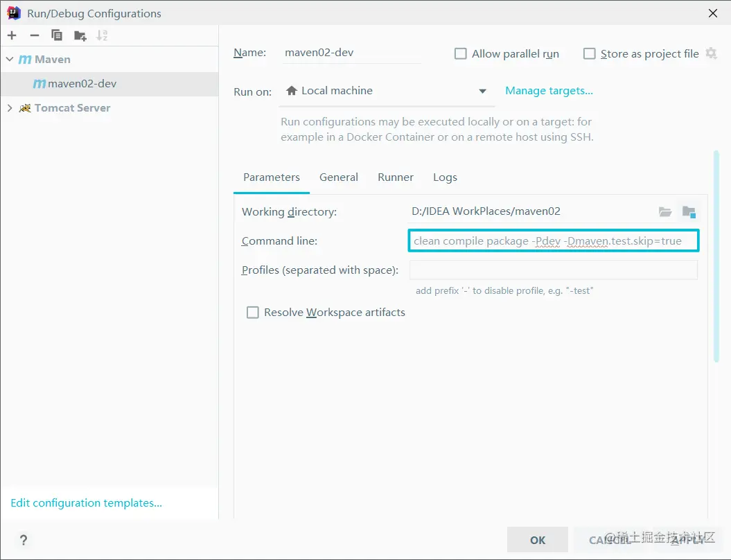Click the Tomcat Server cat icon
The image size is (731, 560).
pyautogui.click(x=25, y=108)
